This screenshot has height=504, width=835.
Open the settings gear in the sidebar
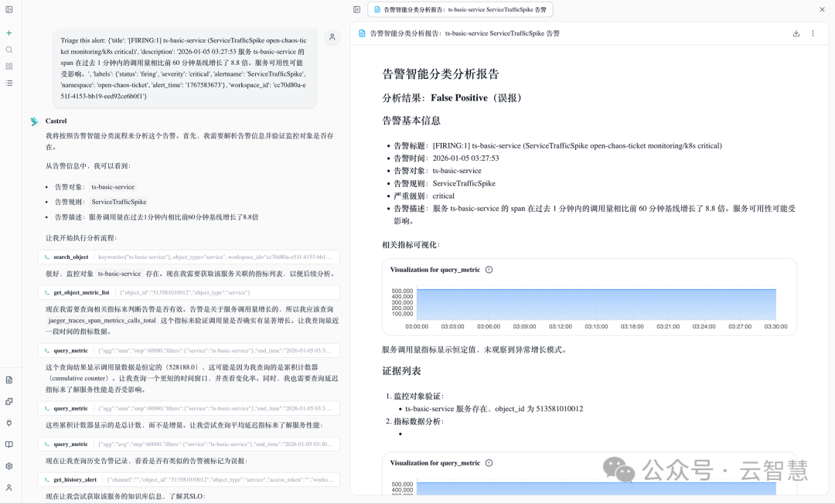click(x=9, y=466)
